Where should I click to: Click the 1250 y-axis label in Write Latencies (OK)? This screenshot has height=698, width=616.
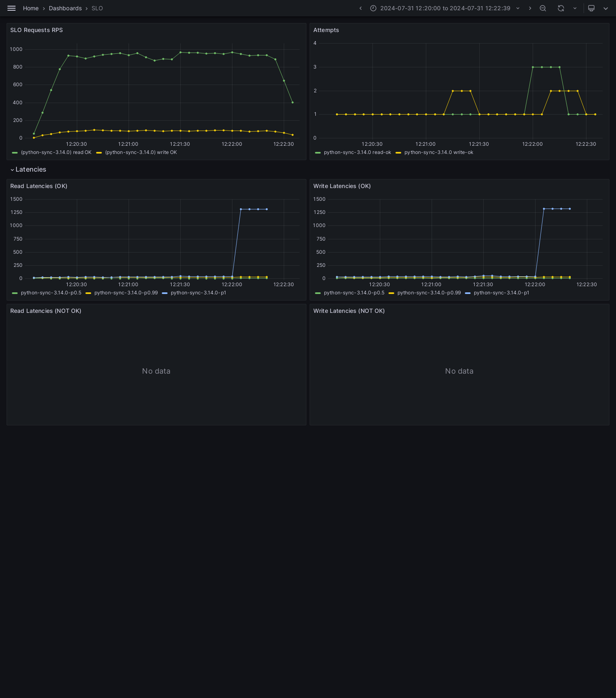(319, 212)
